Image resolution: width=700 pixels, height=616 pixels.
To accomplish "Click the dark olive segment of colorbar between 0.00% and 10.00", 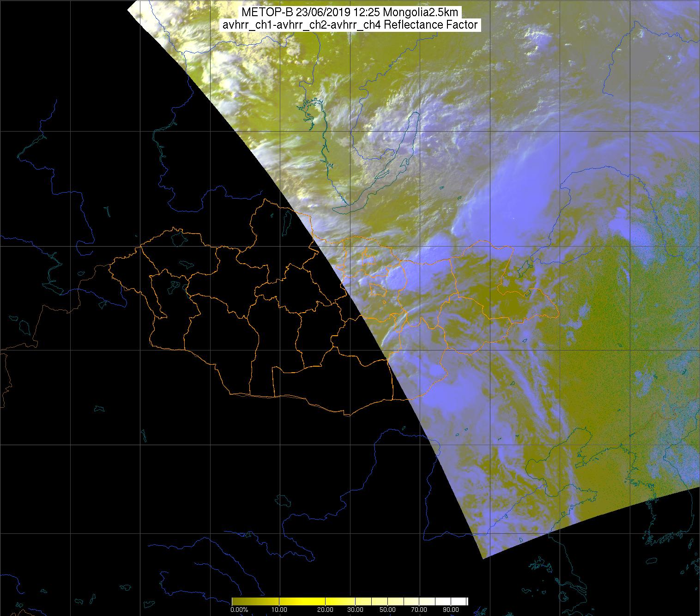I will coord(255,601).
